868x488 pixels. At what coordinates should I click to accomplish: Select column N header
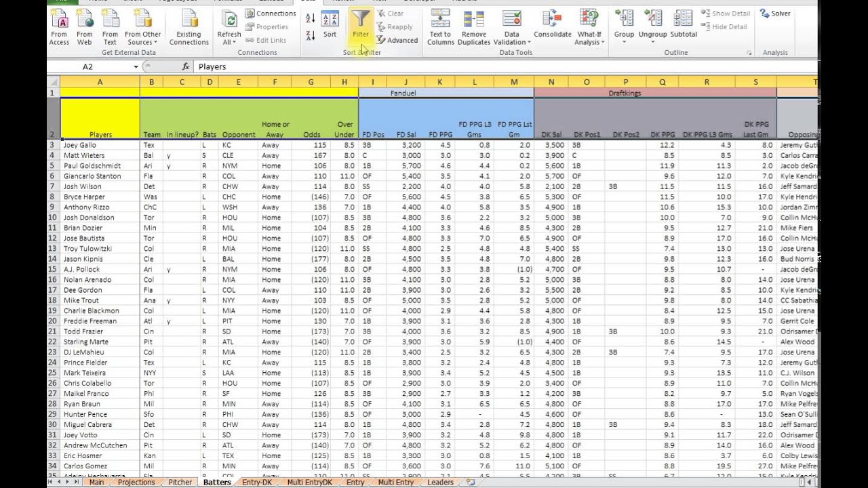(551, 82)
